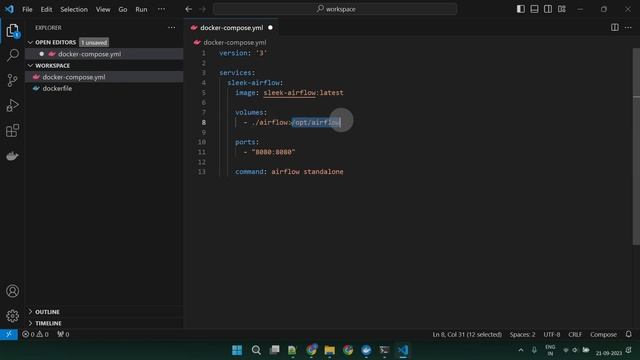This screenshot has width=640, height=360.
Task: Click the ENG IN language indicator
Action: (x=550, y=350)
